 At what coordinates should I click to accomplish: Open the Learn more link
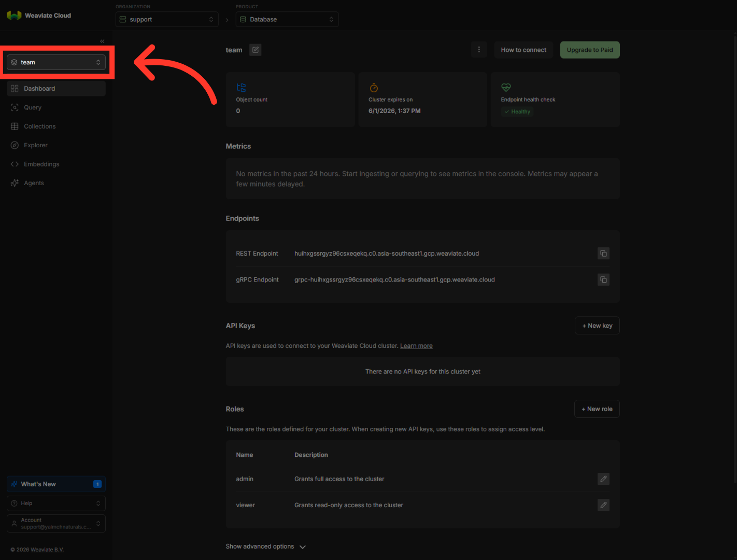coord(416,346)
